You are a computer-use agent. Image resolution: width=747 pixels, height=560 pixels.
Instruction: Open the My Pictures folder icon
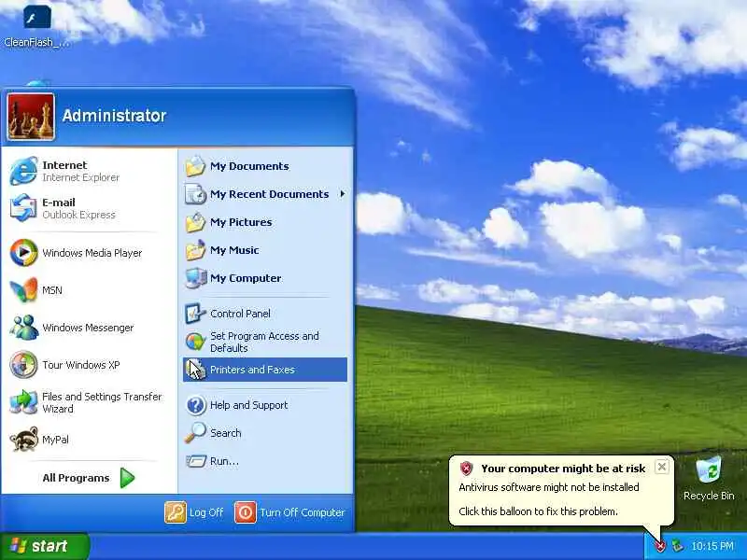pos(195,222)
